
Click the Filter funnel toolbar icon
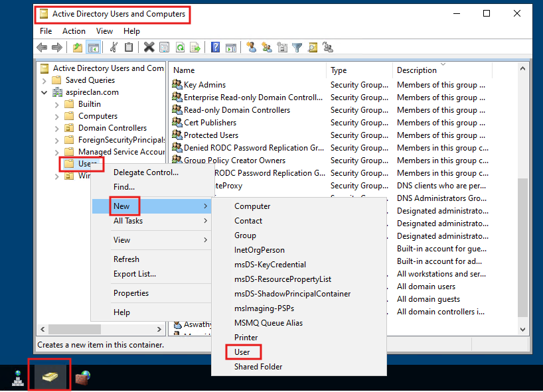[x=297, y=47]
